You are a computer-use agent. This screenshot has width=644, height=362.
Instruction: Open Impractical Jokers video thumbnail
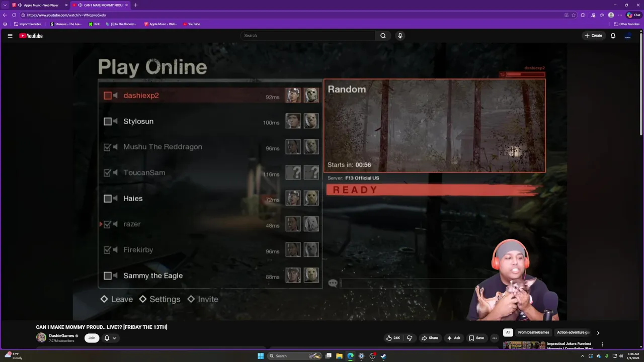coord(524,345)
